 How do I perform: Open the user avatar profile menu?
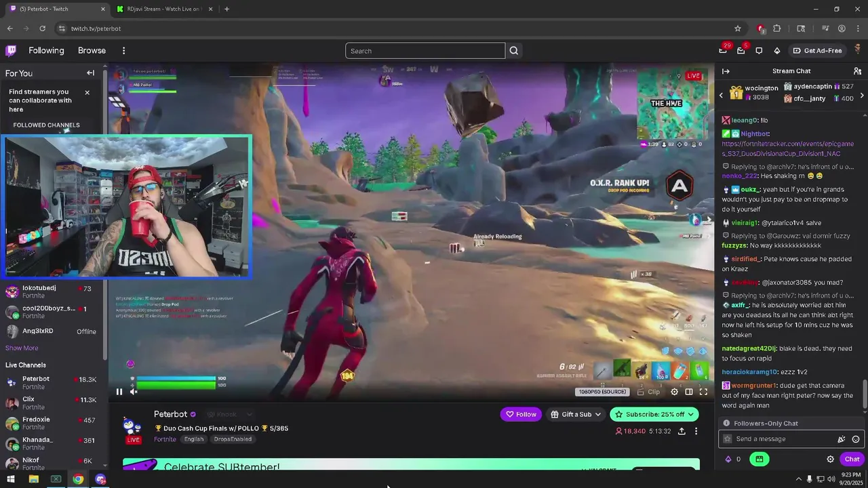pyautogui.click(x=857, y=50)
